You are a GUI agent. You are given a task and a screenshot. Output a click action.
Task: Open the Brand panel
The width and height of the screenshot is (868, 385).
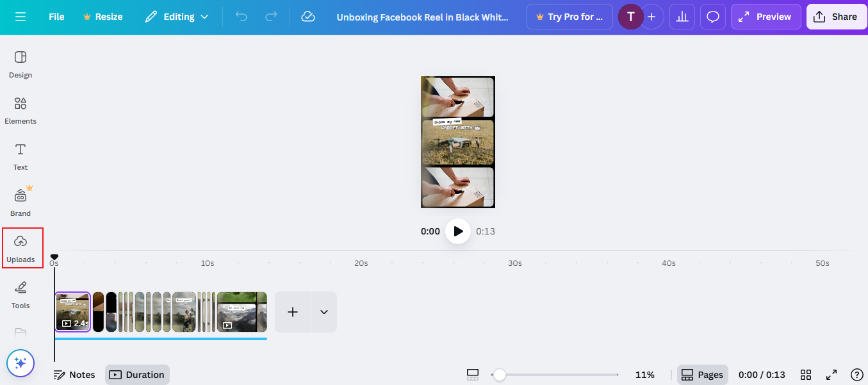pos(20,202)
